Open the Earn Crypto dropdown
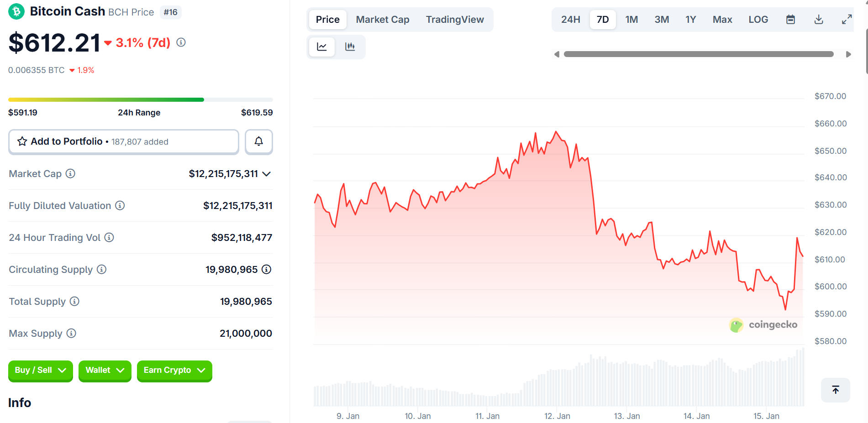This screenshot has height=423, width=868. [x=174, y=371]
